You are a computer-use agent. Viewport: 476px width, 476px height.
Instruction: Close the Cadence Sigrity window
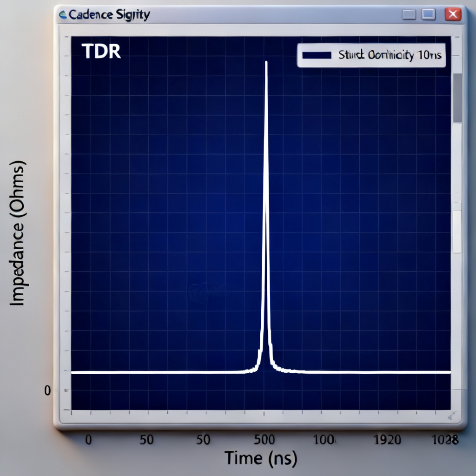453,14
